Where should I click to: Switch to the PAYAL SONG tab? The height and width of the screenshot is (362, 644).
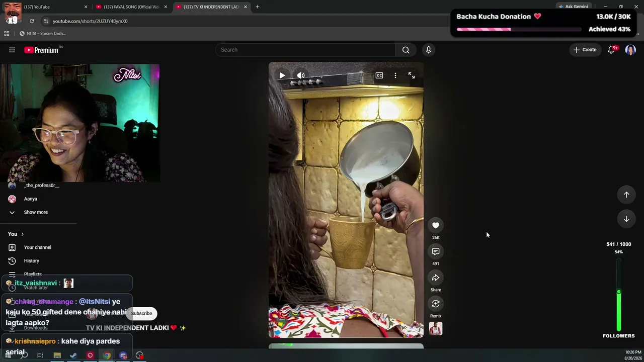point(131,7)
